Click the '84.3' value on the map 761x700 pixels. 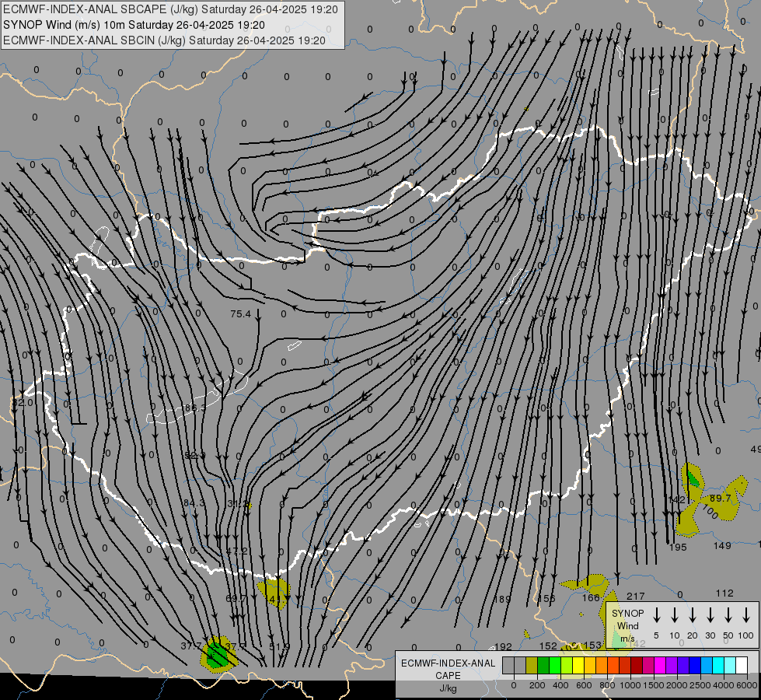[194, 502]
